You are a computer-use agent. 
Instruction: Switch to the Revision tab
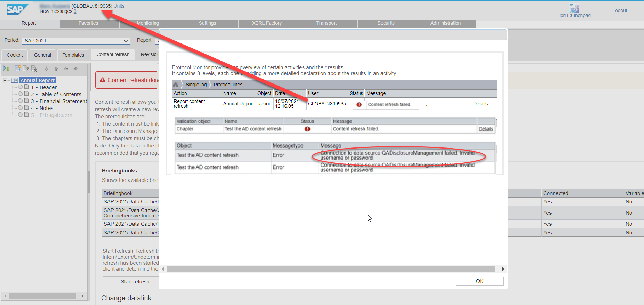(x=148, y=54)
